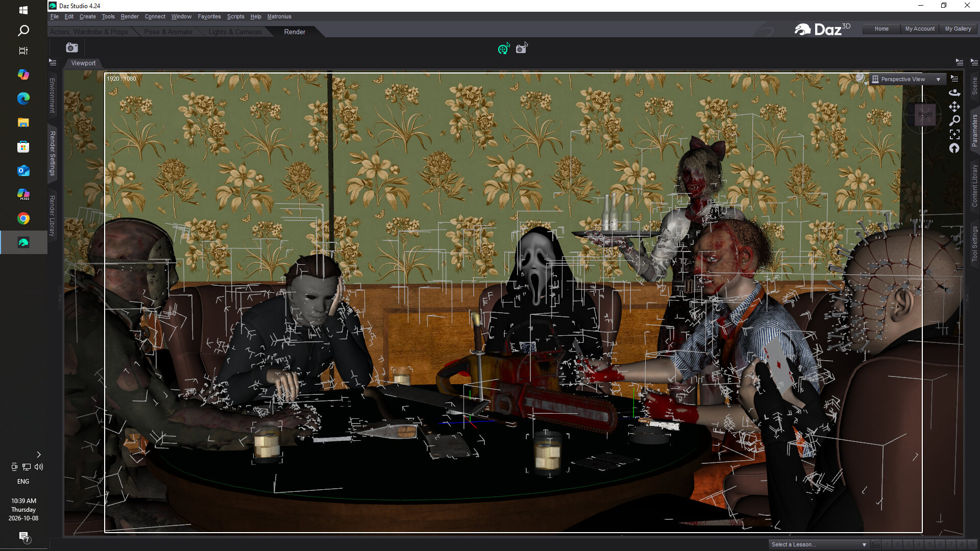Viewport: 980px width, 551px height.
Task: Click the Frame selection icon in viewport
Action: tap(954, 134)
